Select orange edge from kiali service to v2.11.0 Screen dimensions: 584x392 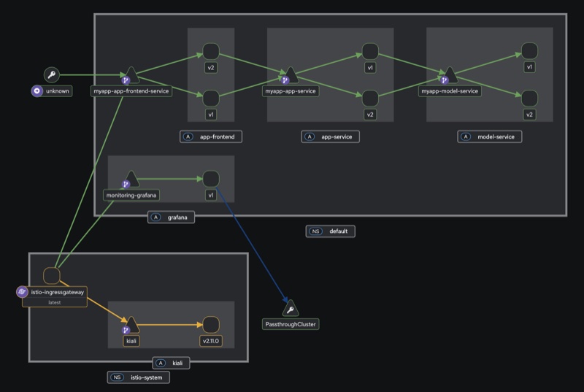click(x=171, y=325)
